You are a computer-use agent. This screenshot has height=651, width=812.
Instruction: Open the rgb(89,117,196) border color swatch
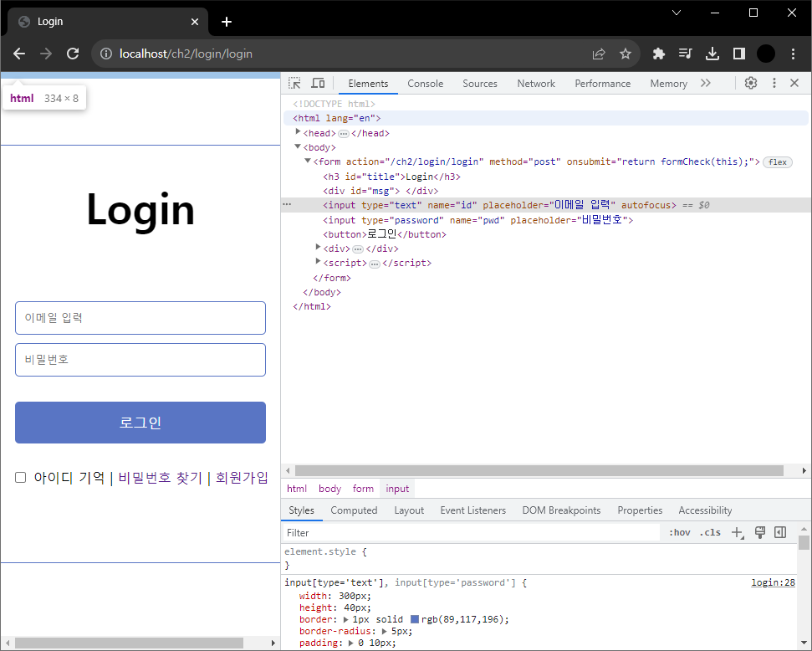click(x=414, y=619)
